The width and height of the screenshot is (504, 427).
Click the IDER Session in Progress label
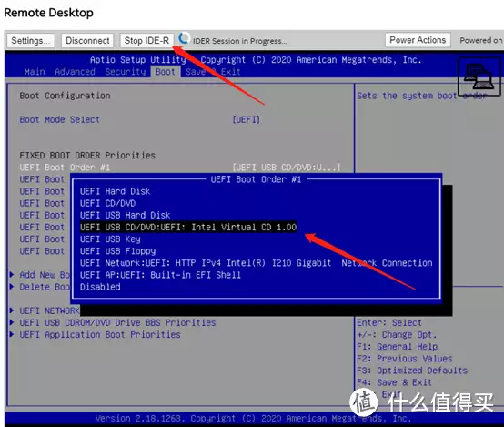239,41
